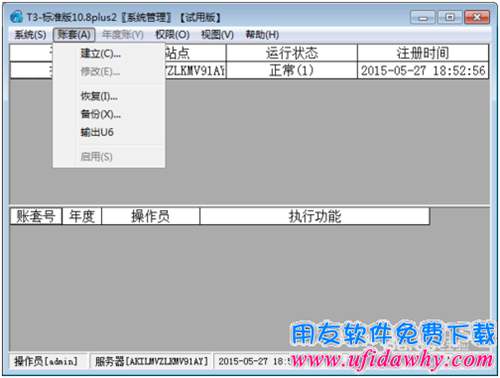
Task: Open the 年度账(Y) menu
Action: click(123, 34)
